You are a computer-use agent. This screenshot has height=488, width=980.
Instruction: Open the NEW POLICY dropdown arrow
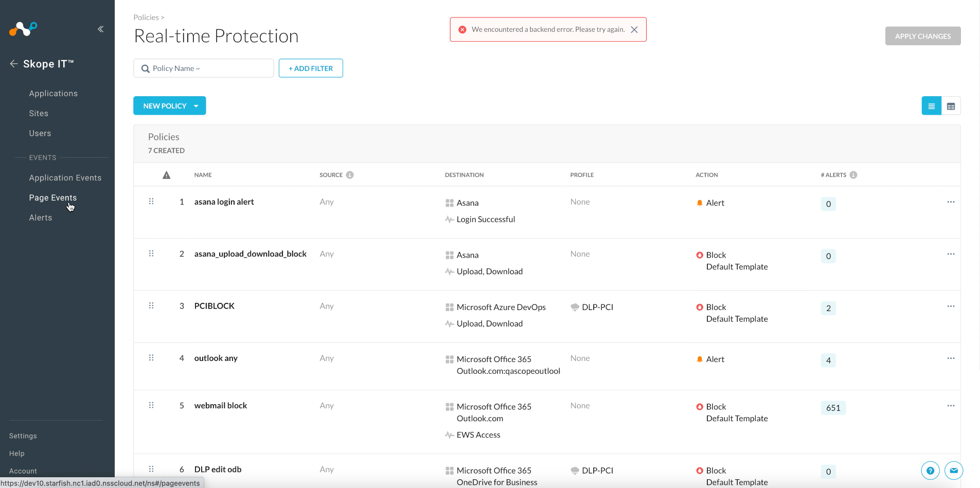[196, 105]
